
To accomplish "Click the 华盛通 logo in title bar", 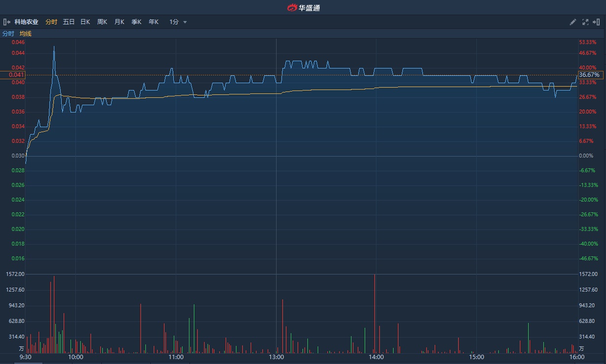I will point(303,7).
